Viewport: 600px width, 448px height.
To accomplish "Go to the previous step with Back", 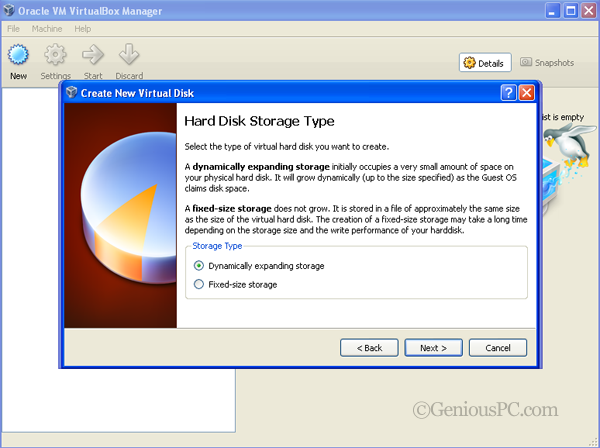I will 369,347.
